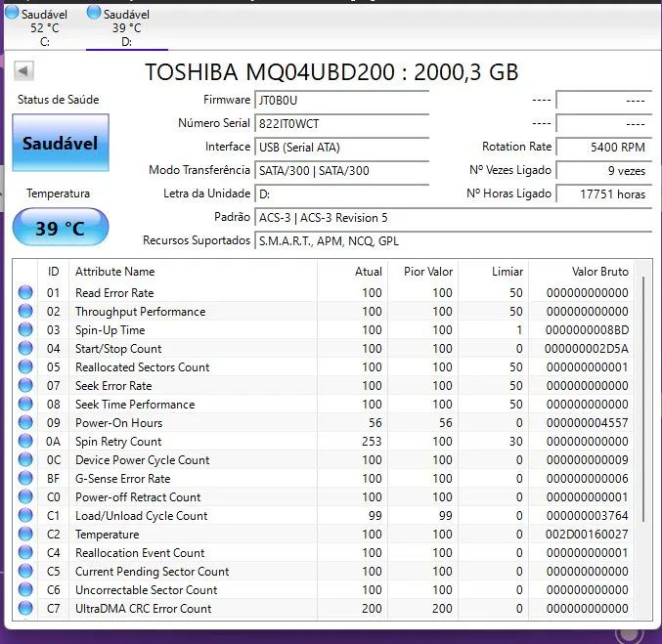Click the Limiar column header
This screenshot has width=662, height=644.
coord(494,272)
